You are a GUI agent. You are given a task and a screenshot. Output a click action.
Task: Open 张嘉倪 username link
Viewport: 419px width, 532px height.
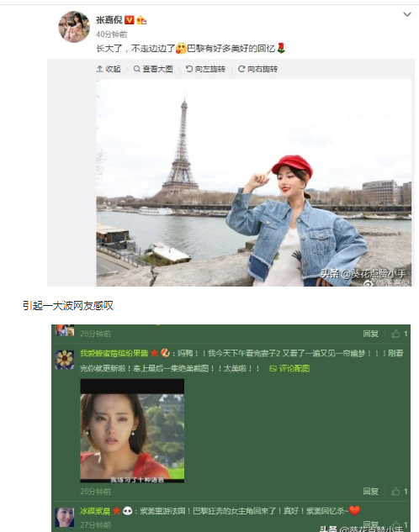tap(109, 20)
